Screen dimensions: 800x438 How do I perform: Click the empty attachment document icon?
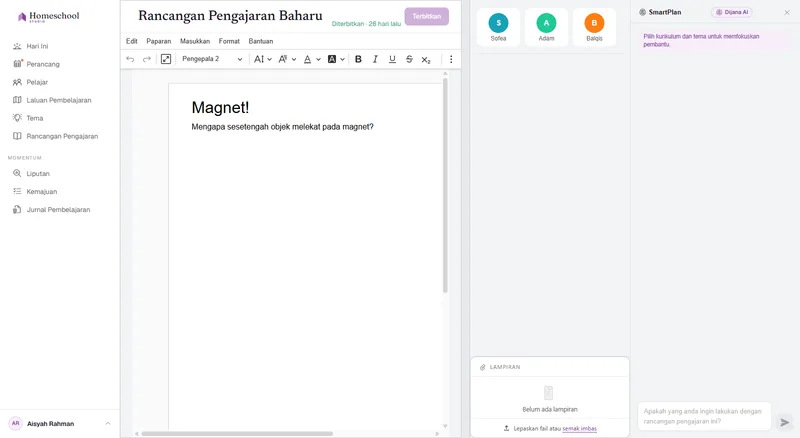pos(548,393)
